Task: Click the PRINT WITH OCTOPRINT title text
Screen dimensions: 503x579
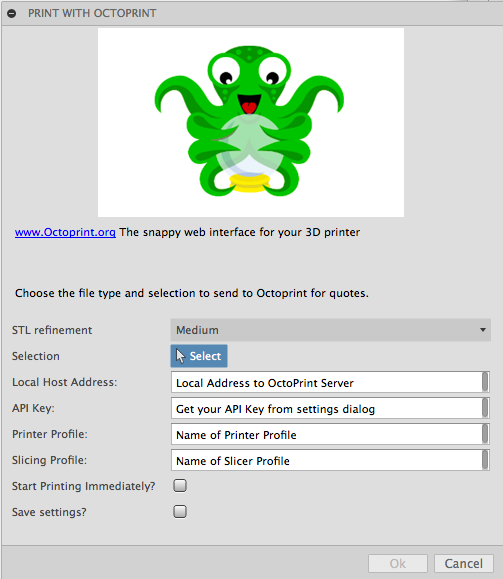Action: (92, 13)
